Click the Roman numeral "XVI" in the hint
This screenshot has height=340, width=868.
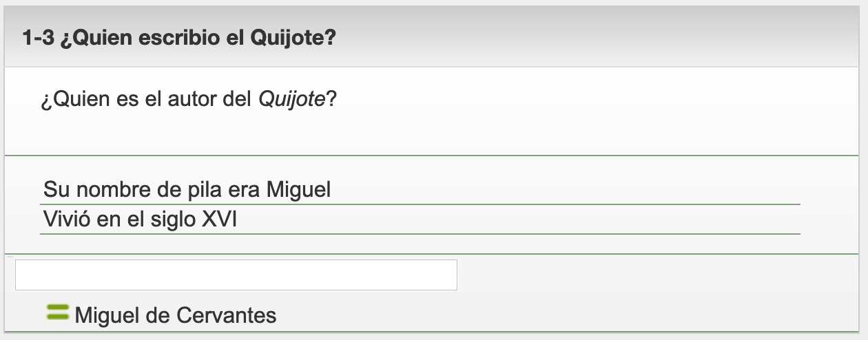[x=218, y=220]
